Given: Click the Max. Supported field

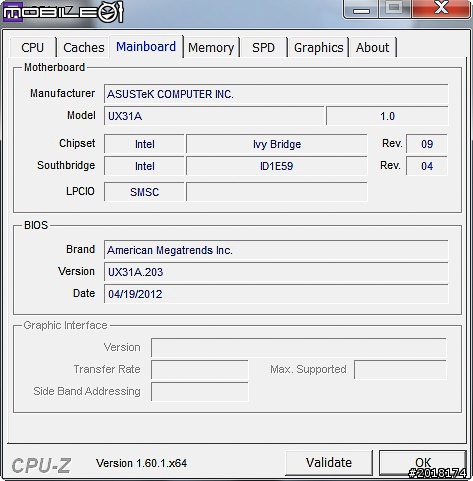Looking at the screenshot, I should pos(400,370).
